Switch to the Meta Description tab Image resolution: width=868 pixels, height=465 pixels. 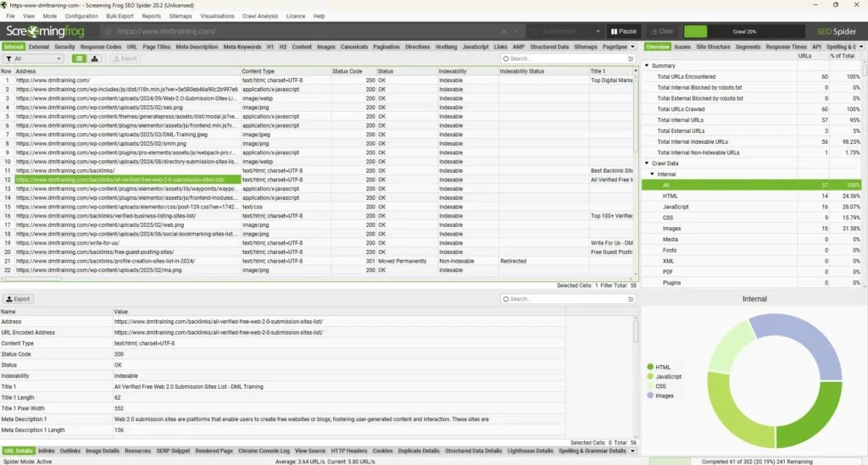coord(197,47)
